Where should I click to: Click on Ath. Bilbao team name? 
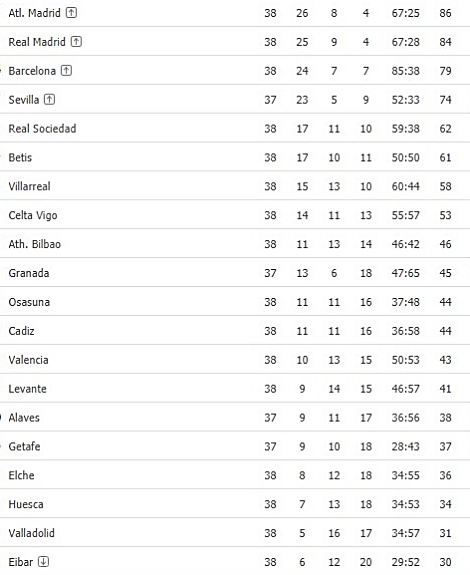tap(35, 244)
